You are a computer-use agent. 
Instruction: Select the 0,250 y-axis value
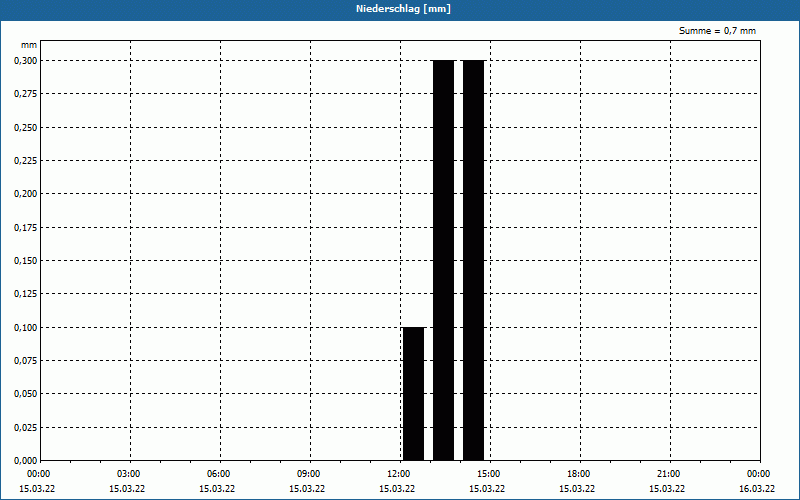pyautogui.click(x=26, y=128)
